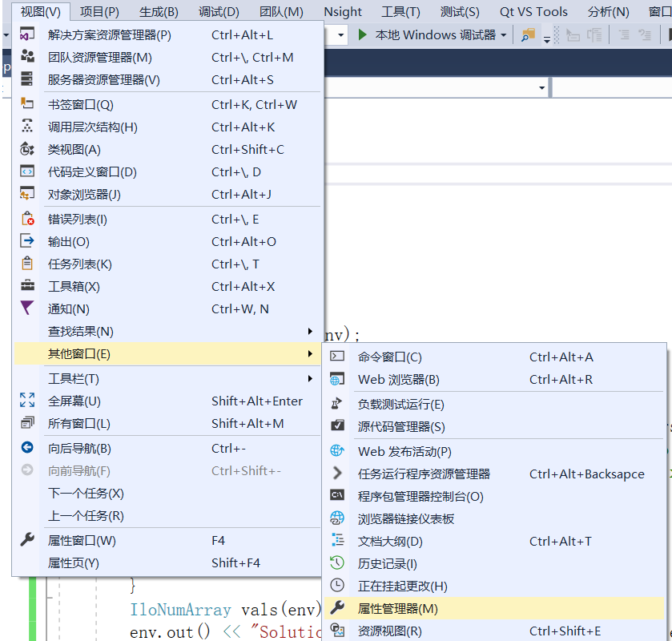Click the Command Window icon in submenu

click(337, 356)
